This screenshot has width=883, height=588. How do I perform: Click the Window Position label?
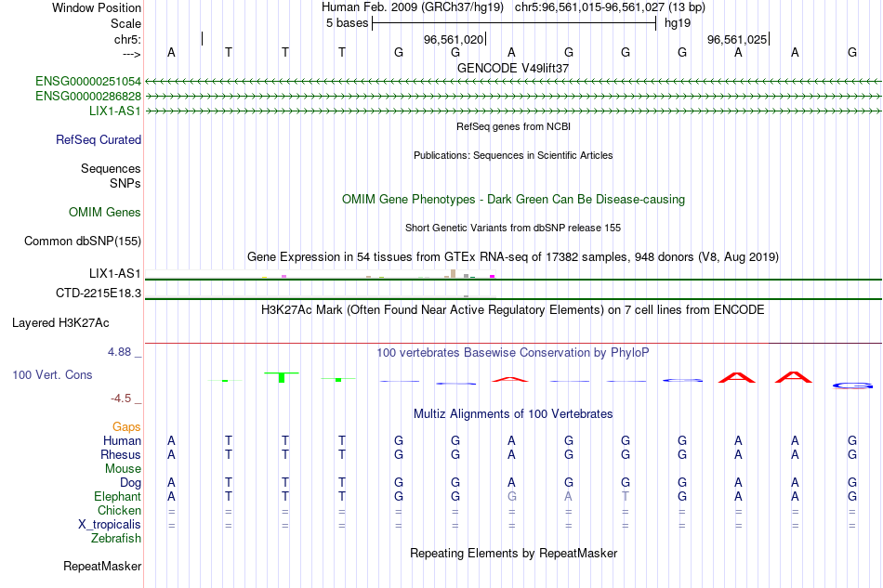pos(97,7)
